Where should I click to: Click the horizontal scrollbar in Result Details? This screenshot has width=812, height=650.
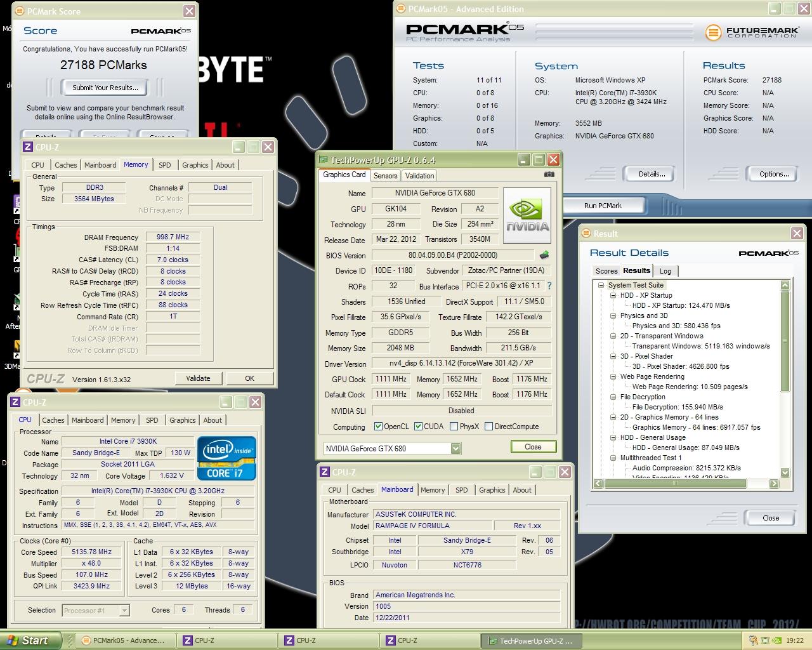685,484
